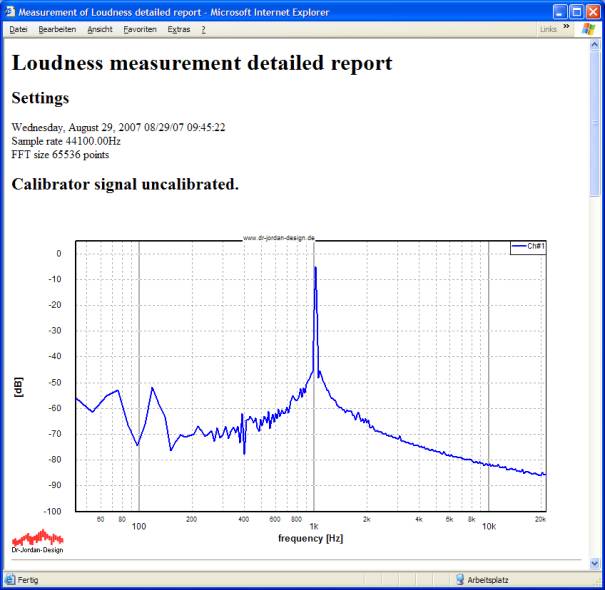Open the Ansicht menu
The height and width of the screenshot is (590, 605).
coord(100,30)
